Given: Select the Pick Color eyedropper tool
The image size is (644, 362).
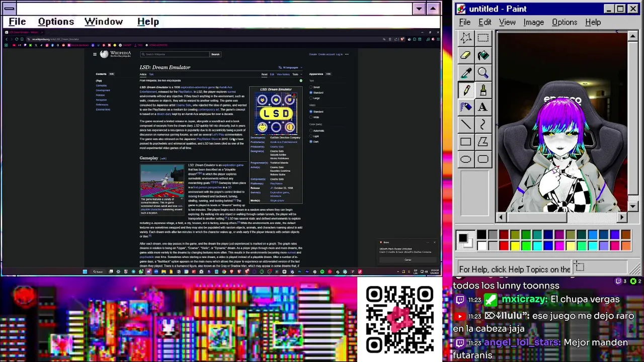Looking at the screenshot, I should tap(465, 73).
